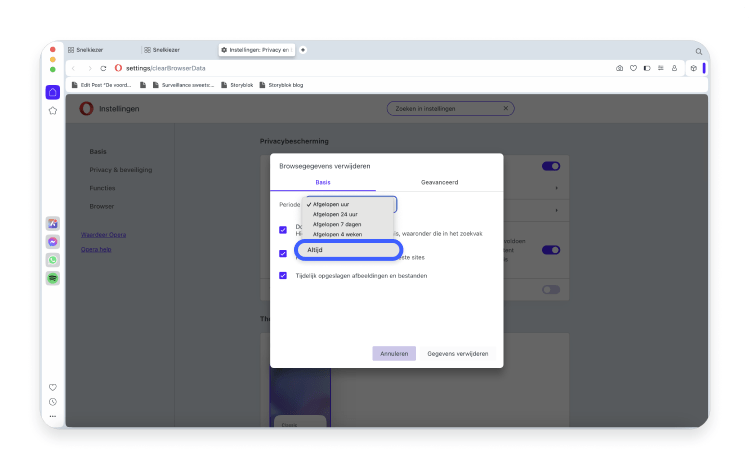Viewport: 750px width, 470px height.
Task: Open the Easy Setup sliders icon
Action: 660,68
